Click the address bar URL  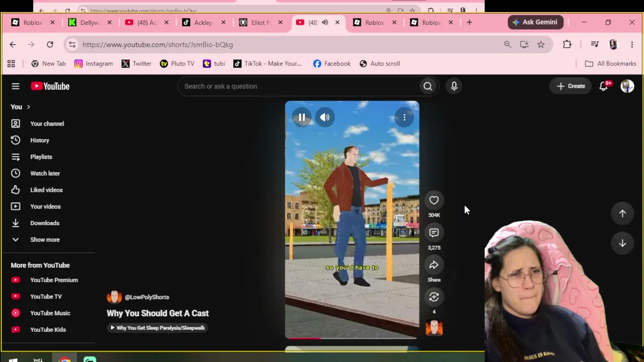point(157,45)
